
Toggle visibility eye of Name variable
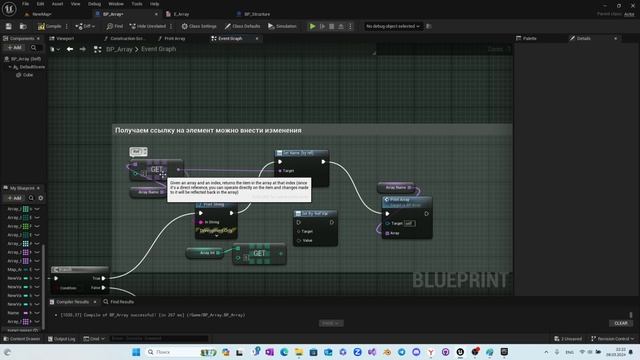(37, 313)
